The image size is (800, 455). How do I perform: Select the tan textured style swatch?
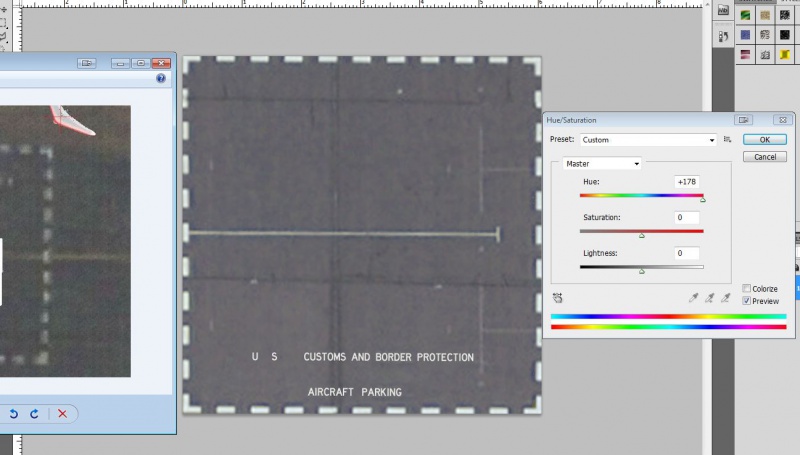pos(765,15)
